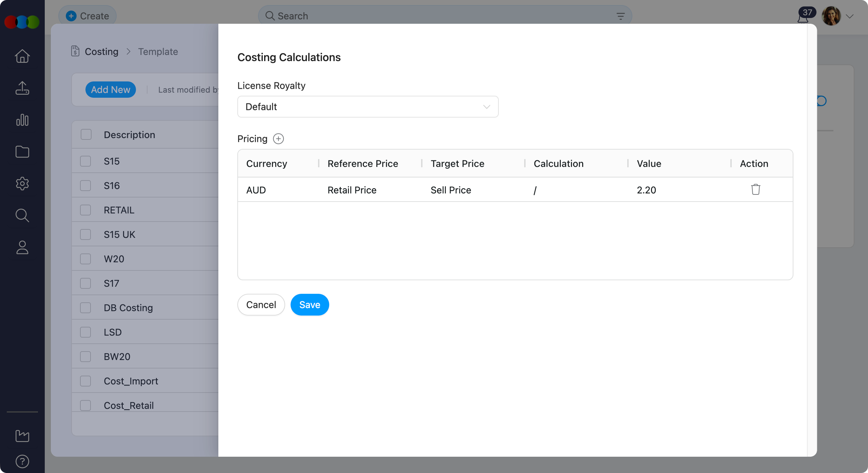868x473 pixels.
Task: Delete the AUD pricing row via trash icon
Action: [755, 190]
